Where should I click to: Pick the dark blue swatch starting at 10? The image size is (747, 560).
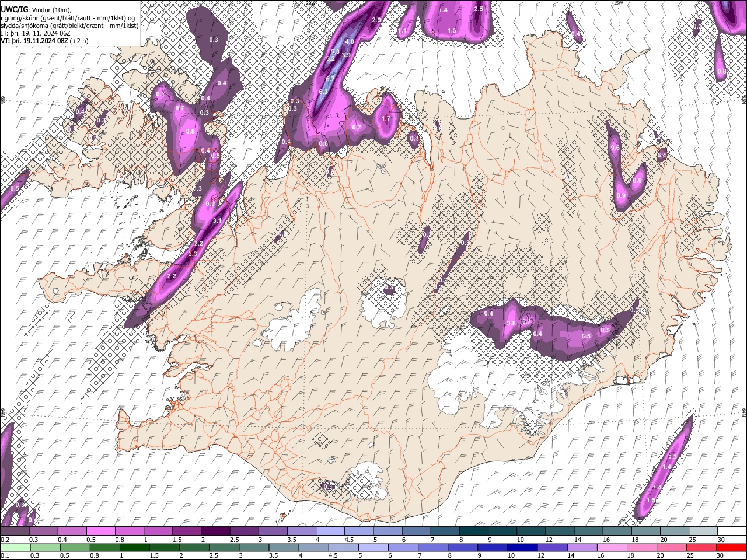(522, 547)
